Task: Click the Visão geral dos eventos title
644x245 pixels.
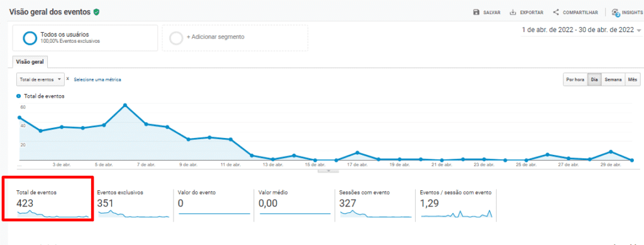Action: 50,12
